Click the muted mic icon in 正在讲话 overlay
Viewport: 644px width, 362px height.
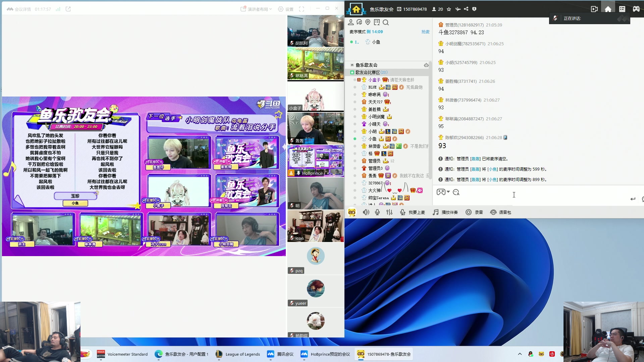click(555, 18)
